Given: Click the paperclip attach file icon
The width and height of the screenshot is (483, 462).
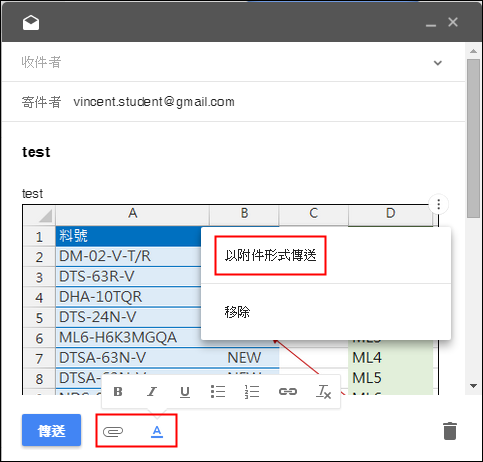Looking at the screenshot, I should pos(113,431).
